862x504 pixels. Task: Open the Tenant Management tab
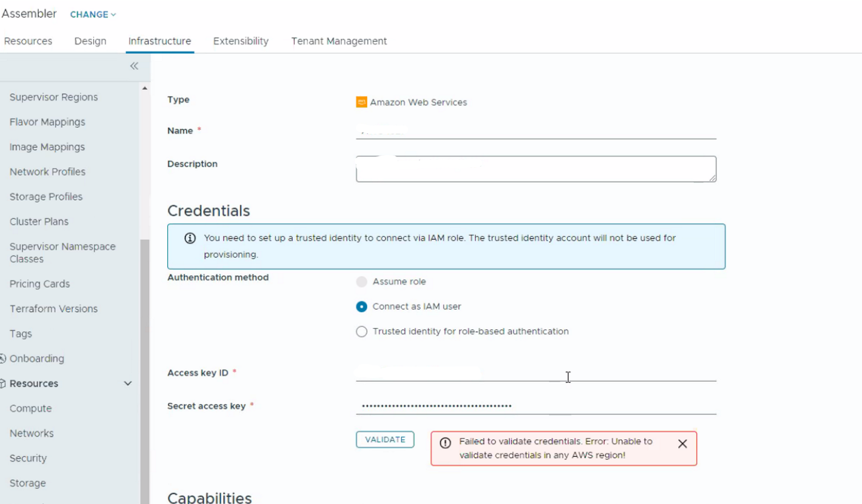[339, 41]
